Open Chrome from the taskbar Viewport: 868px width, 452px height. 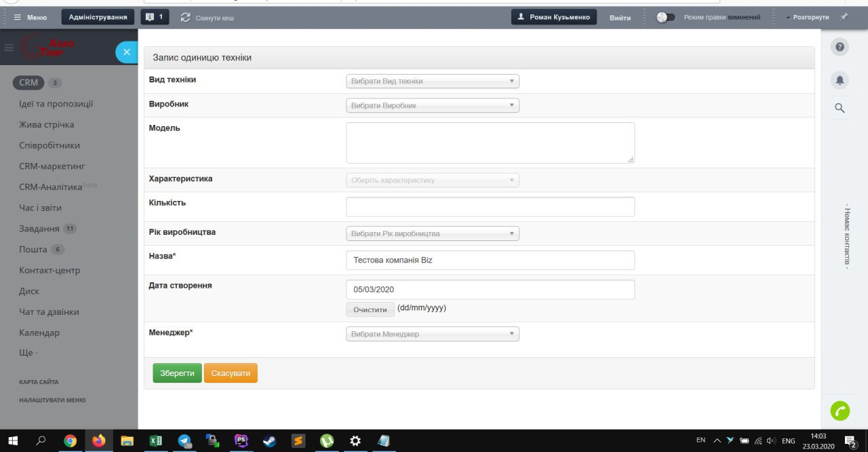point(70,441)
